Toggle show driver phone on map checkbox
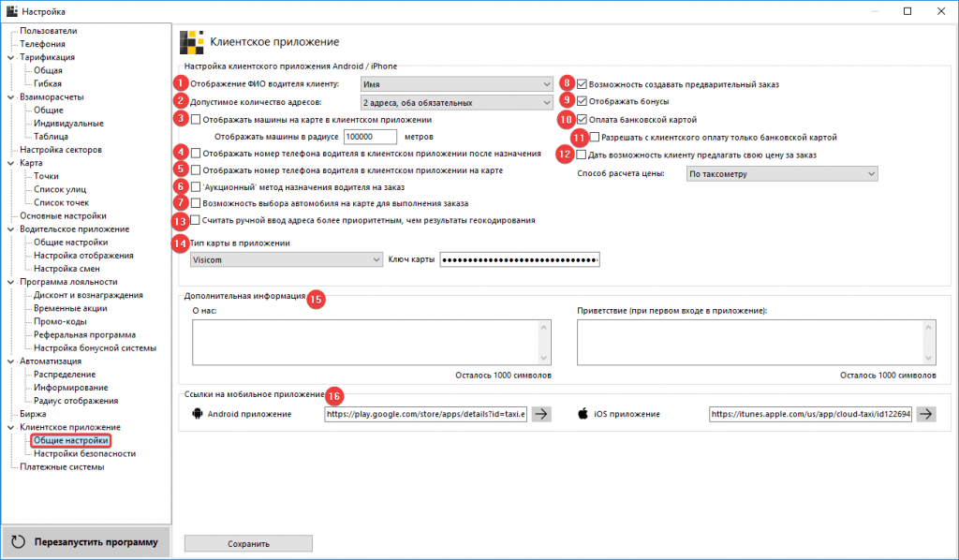The width and height of the screenshot is (959, 560). pos(196,170)
